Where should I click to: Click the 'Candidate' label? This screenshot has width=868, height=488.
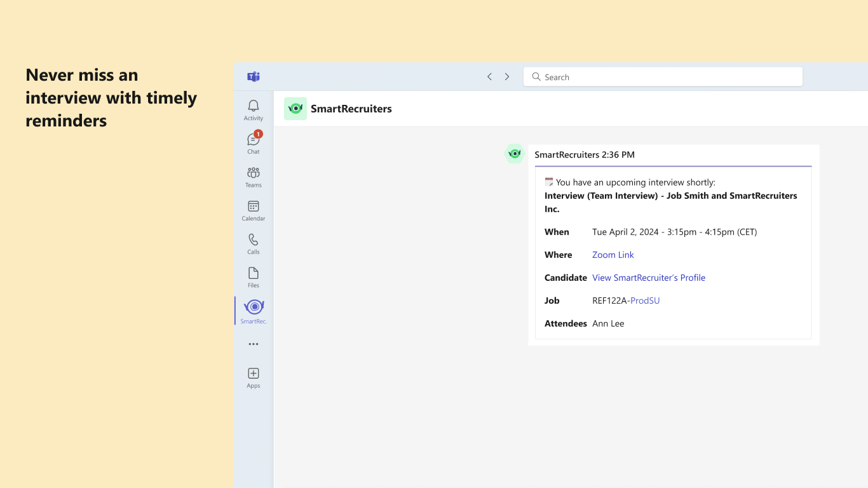pos(566,278)
